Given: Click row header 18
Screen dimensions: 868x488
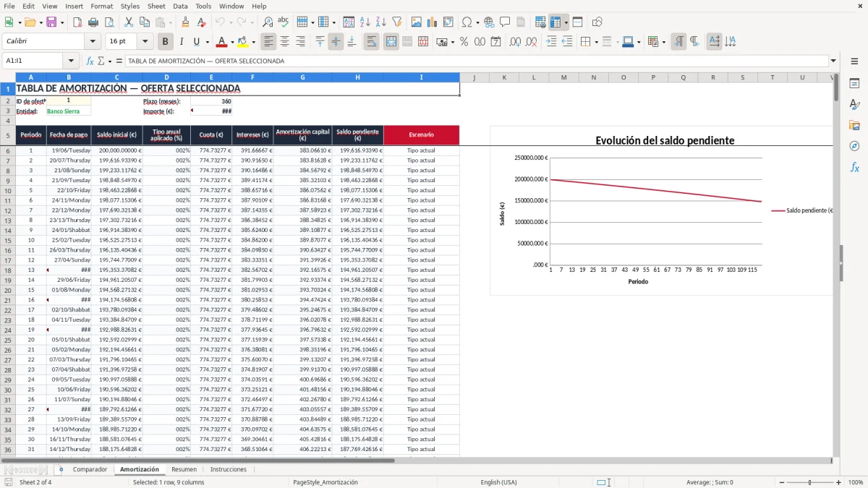Looking at the screenshot, I should click(7, 270).
